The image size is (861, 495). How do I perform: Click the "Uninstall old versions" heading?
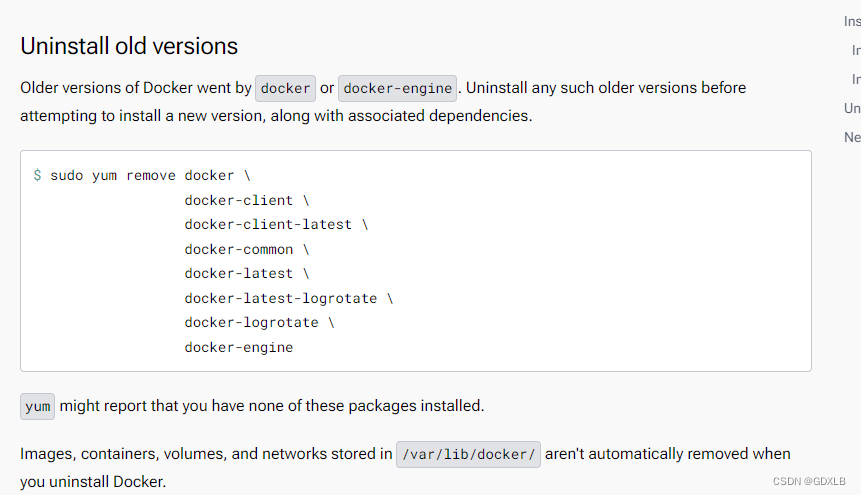[x=129, y=46]
